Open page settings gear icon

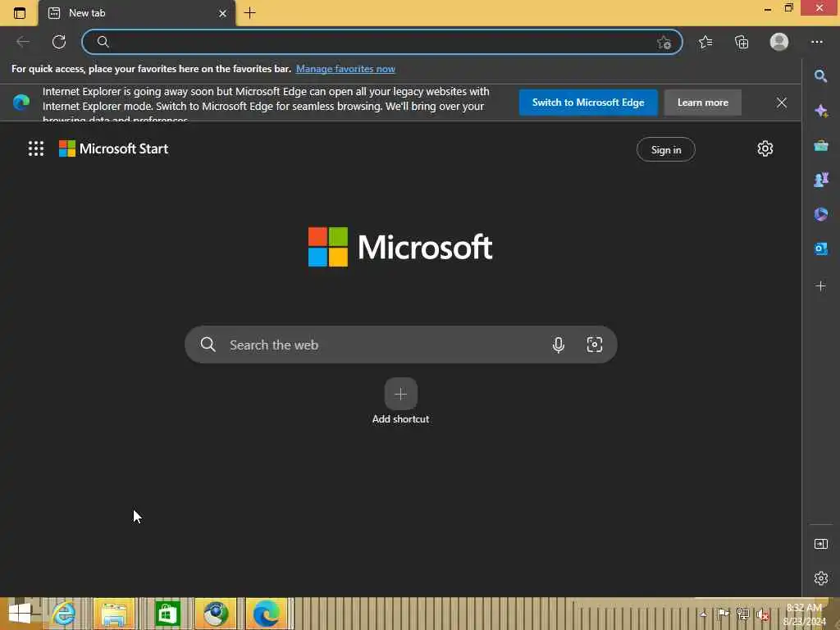765,148
